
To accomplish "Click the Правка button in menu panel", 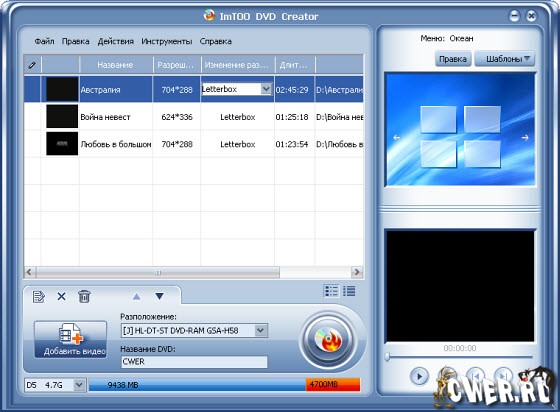I will pos(452,59).
